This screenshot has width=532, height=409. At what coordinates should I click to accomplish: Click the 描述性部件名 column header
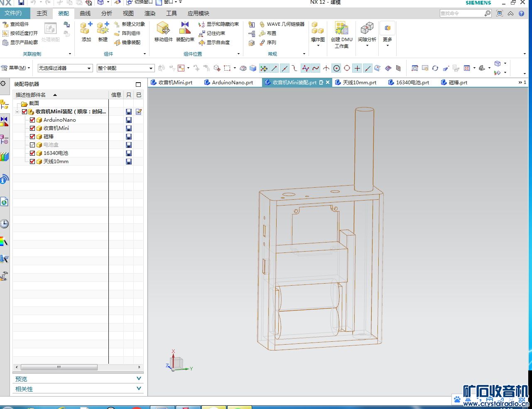(61, 95)
